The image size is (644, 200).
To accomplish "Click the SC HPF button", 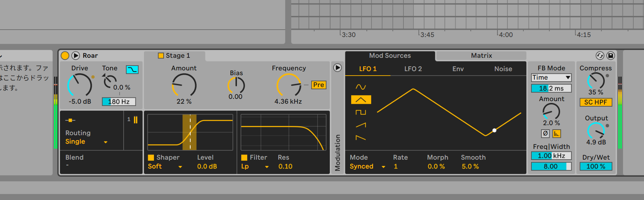I will tap(596, 102).
